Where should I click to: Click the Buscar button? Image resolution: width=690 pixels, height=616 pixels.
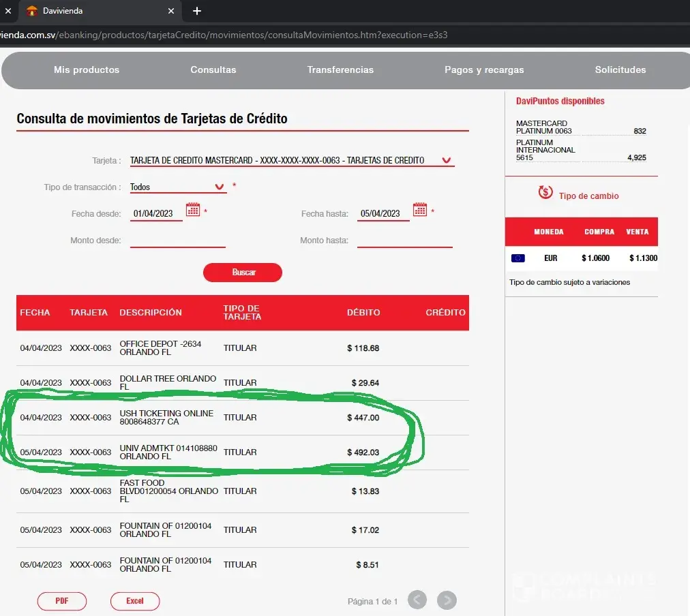pyautogui.click(x=243, y=272)
